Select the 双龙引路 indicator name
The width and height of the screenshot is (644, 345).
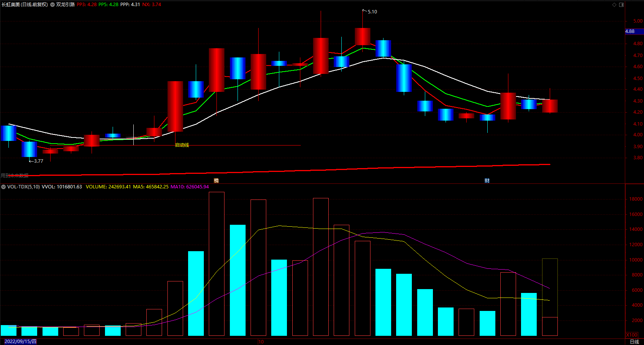click(x=66, y=5)
